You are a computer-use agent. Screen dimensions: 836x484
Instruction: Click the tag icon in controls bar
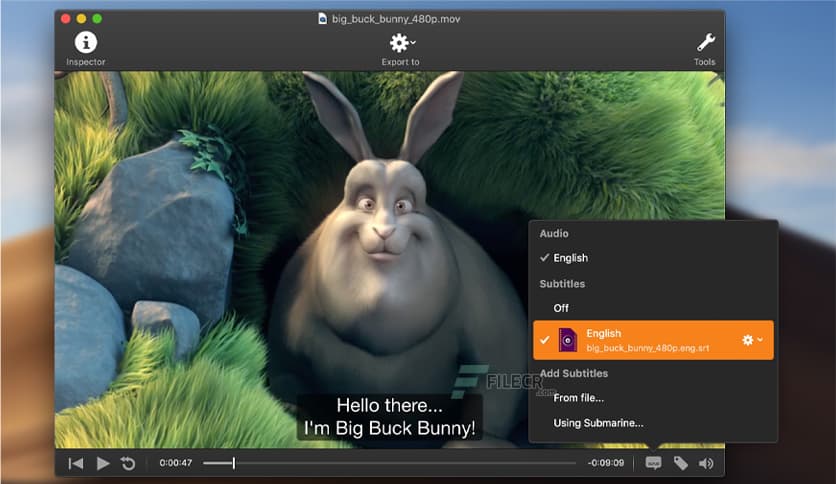[x=680, y=463]
